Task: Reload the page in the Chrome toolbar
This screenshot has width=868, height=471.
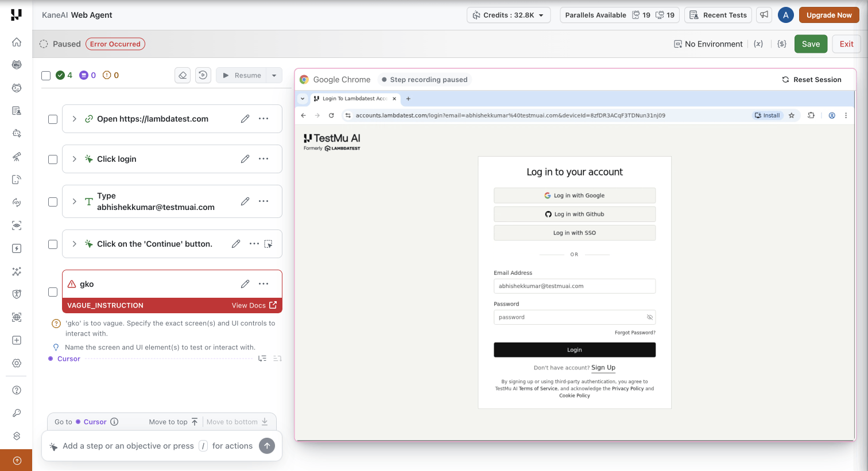Action: 331,115
